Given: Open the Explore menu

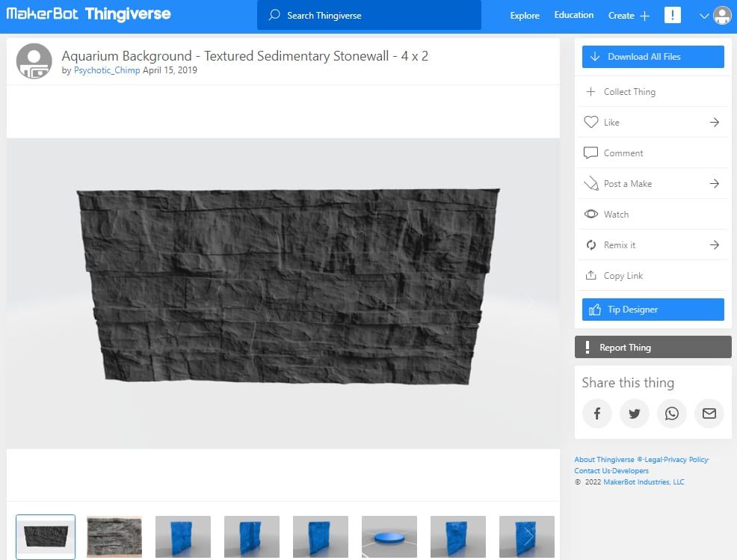Looking at the screenshot, I should pos(524,15).
